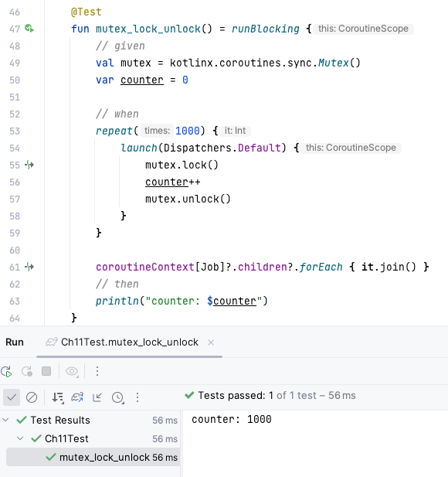The width and height of the screenshot is (448, 477).
Task: Toggle Show Ignored tests button
Action: pos(32,397)
